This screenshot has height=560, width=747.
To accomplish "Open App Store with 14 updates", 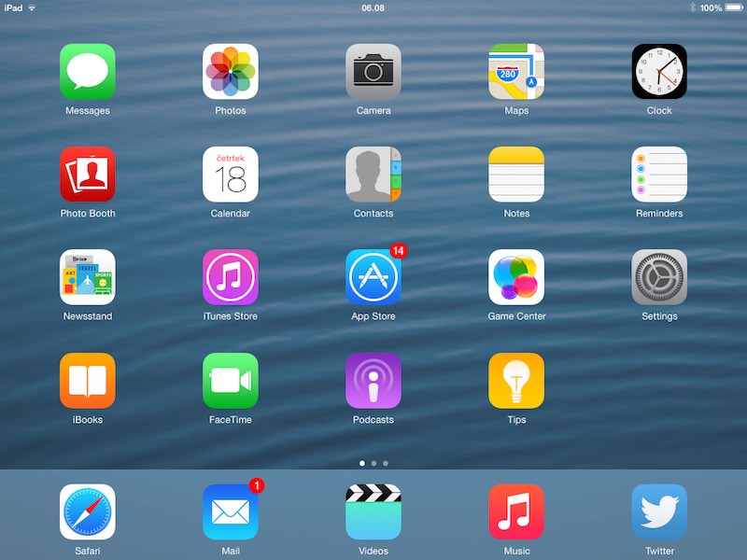I will click(x=373, y=277).
